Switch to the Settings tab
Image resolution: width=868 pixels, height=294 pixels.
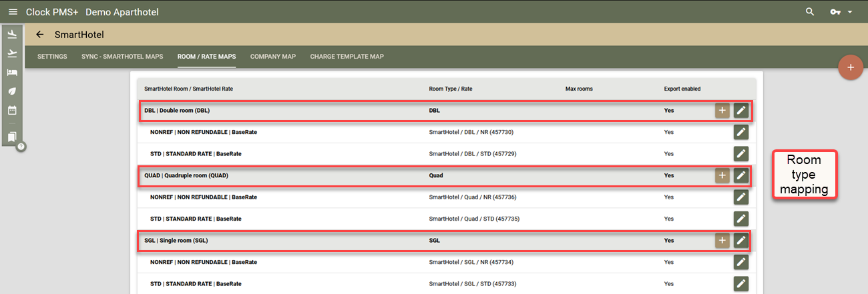pos(52,57)
